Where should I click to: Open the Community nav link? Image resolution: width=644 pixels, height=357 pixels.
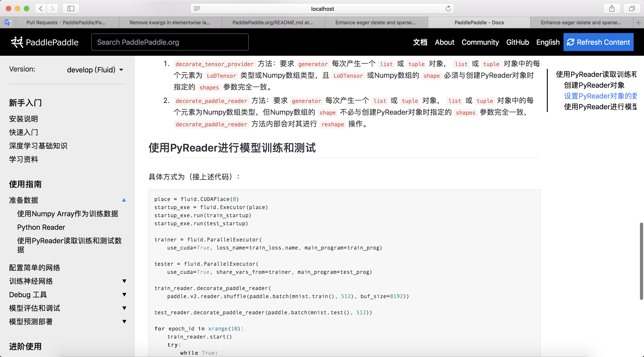click(x=480, y=42)
